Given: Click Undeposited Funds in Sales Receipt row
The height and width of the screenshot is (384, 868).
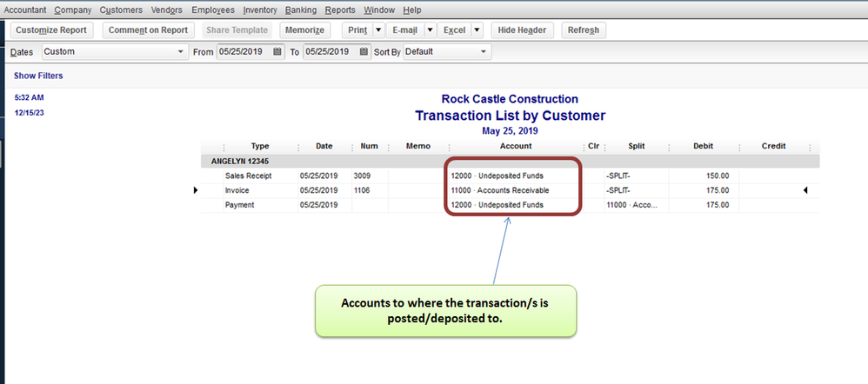Looking at the screenshot, I should coord(497,176).
